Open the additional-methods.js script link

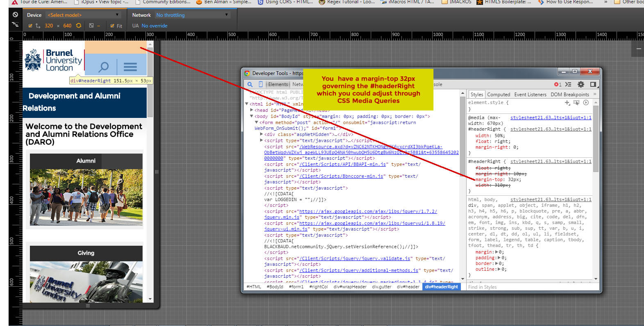359,270
